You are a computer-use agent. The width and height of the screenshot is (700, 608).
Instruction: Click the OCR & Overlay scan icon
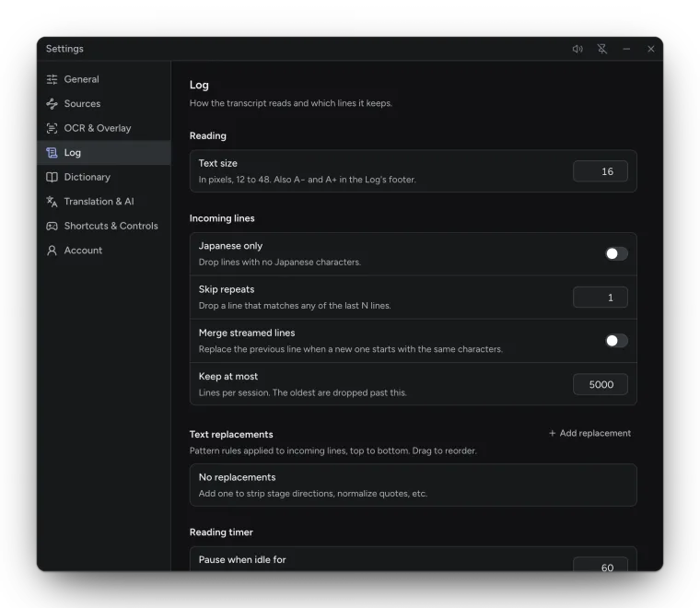click(52, 128)
